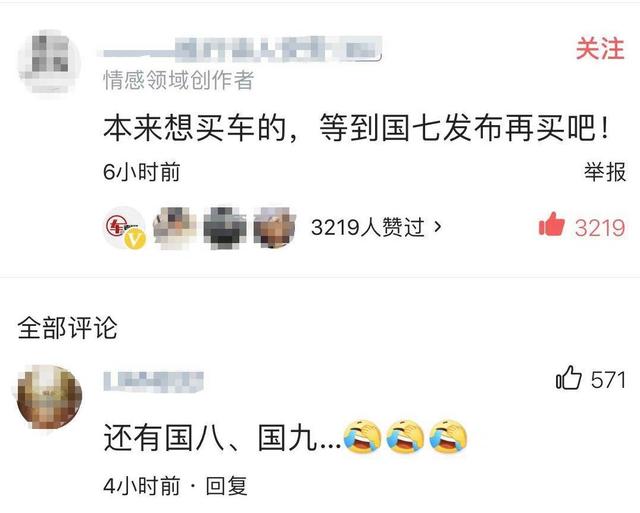Reply to the comment via 回复
640x513 pixels.
[227, 486]
